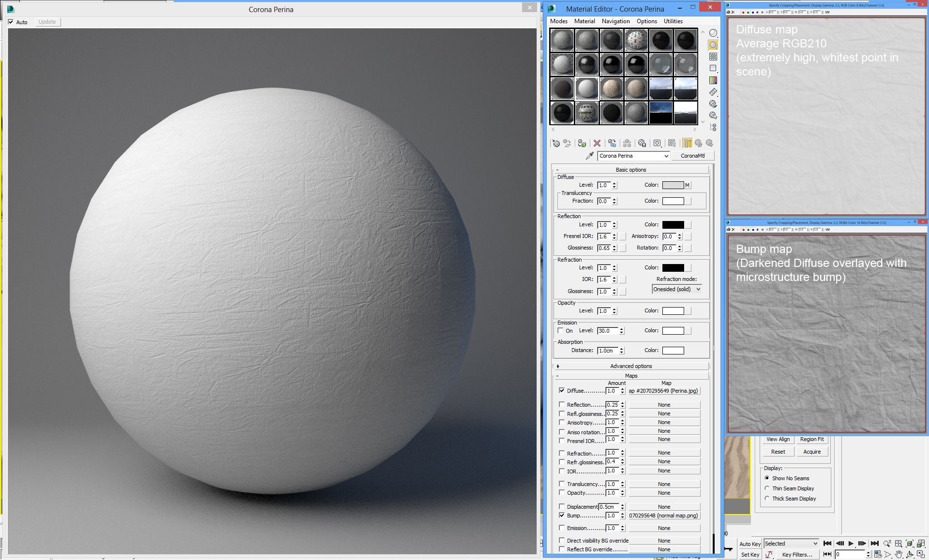Select Thin Seam Display radio button
This screenshot has height=560, width=929.
pos(767,488)
